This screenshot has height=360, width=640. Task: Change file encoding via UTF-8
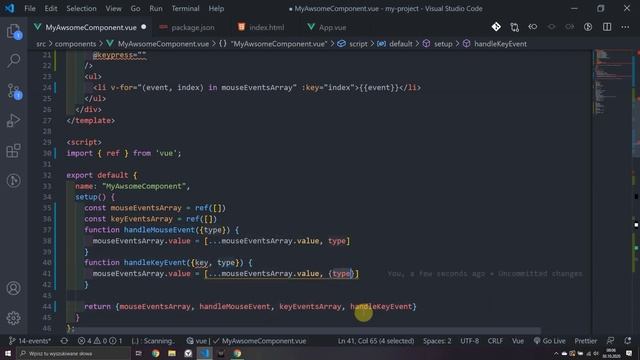pos(469,340)
